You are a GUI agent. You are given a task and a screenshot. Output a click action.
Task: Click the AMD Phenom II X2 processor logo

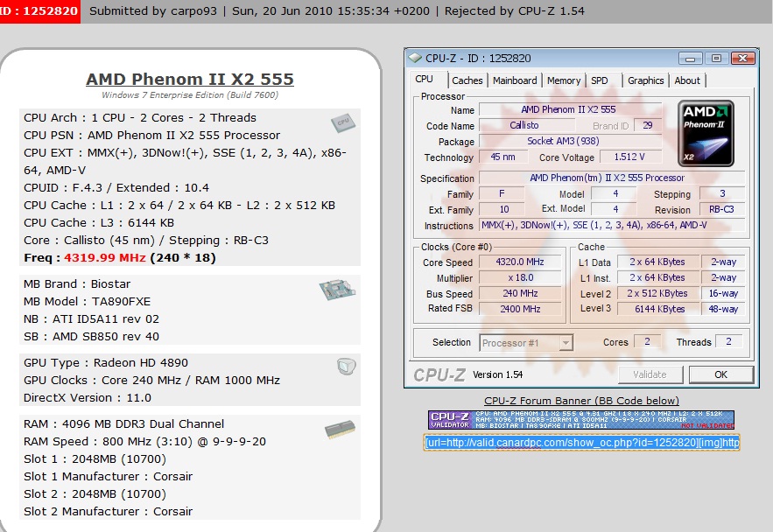(706, 134)
